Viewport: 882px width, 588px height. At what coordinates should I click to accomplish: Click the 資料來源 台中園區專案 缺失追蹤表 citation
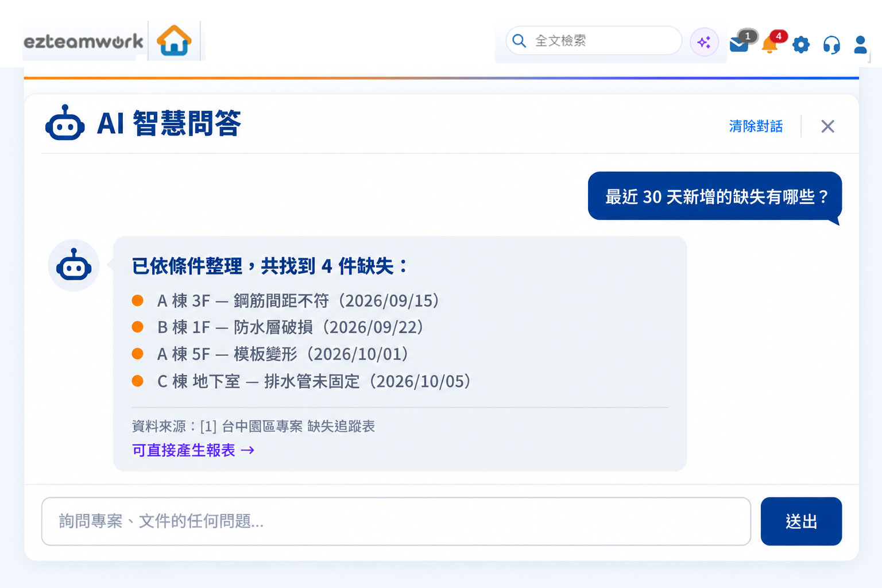pyautogui.click(x=253, y=426)
